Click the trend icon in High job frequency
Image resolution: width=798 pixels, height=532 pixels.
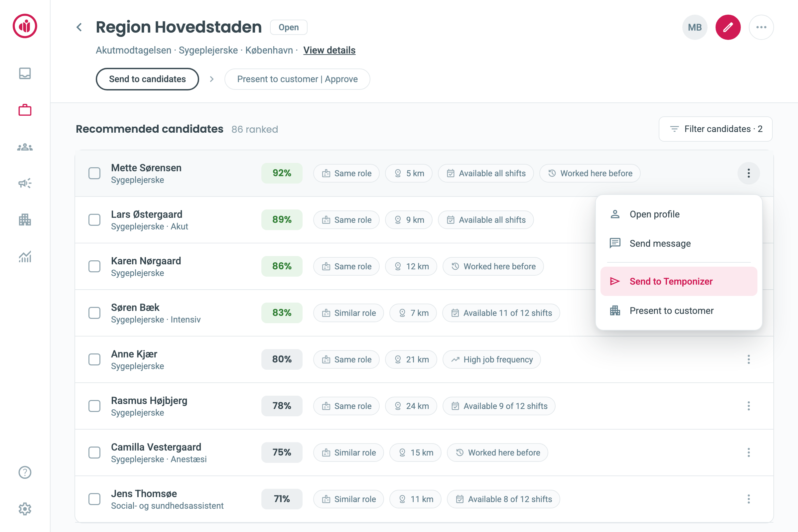click(x=455, y=359)
